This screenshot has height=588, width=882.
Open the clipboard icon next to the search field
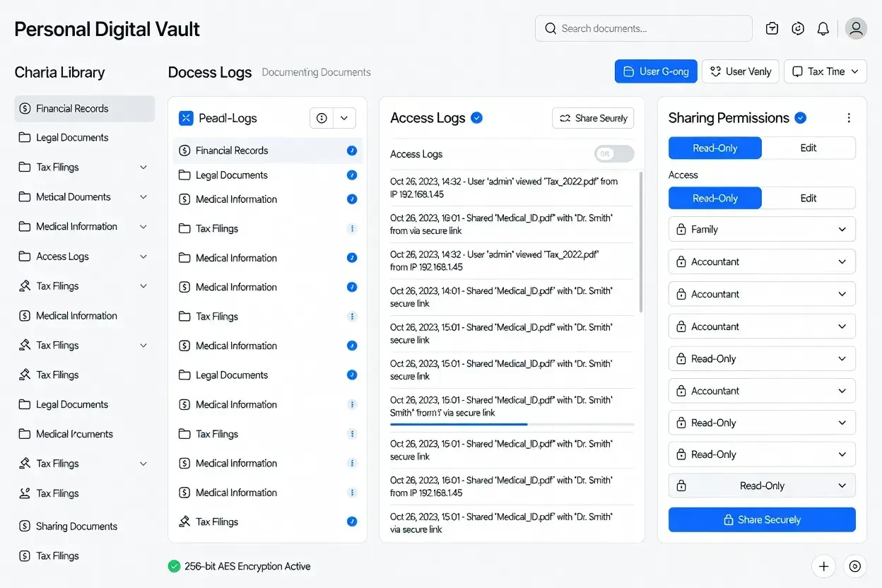click(x=772, y=29)
